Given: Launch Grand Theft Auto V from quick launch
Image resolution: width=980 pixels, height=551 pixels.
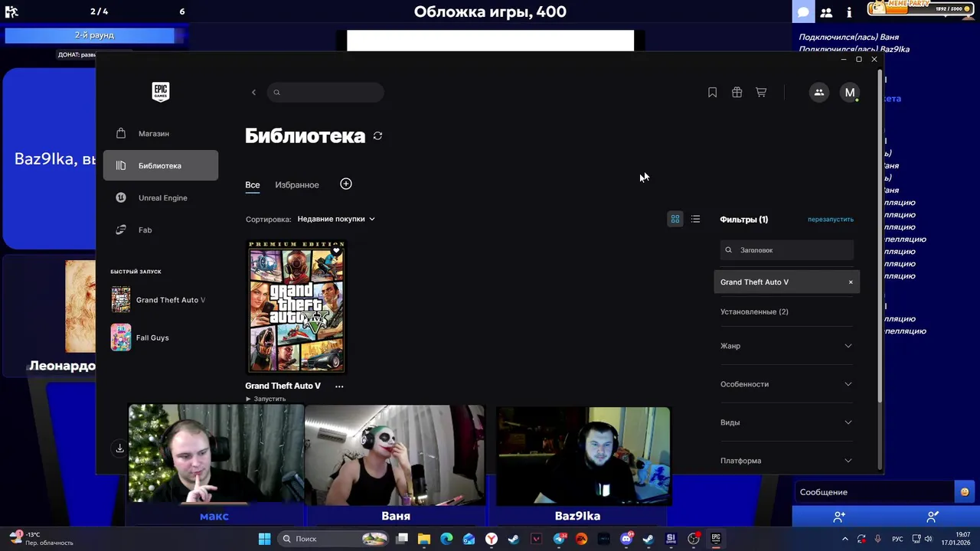Looking at the screenshot, I should (x=158, y=300).
